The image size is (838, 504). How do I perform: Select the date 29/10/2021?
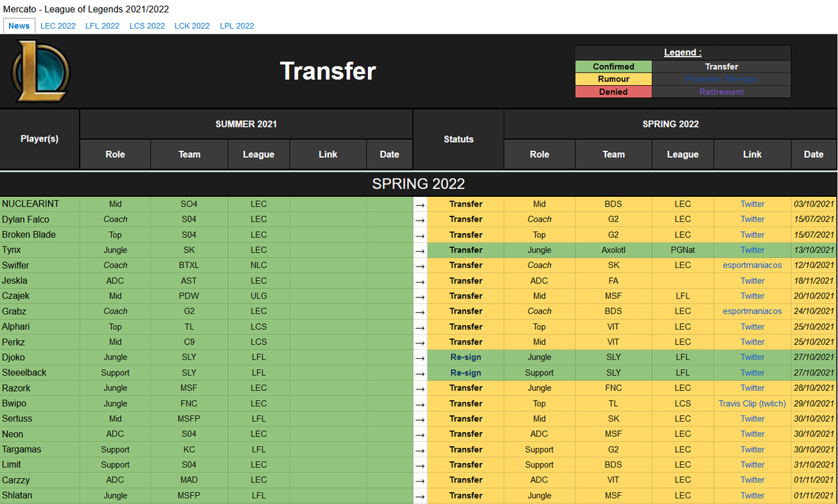[814, 403]
